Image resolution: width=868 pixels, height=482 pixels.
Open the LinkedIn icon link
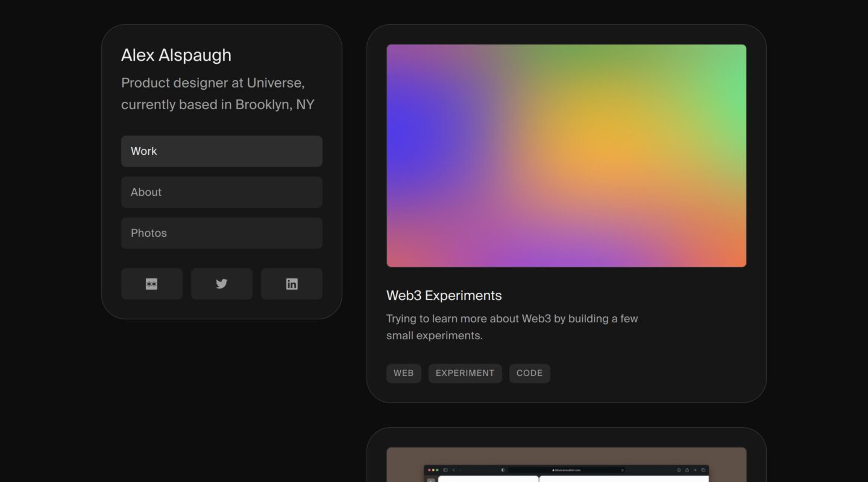292,284
